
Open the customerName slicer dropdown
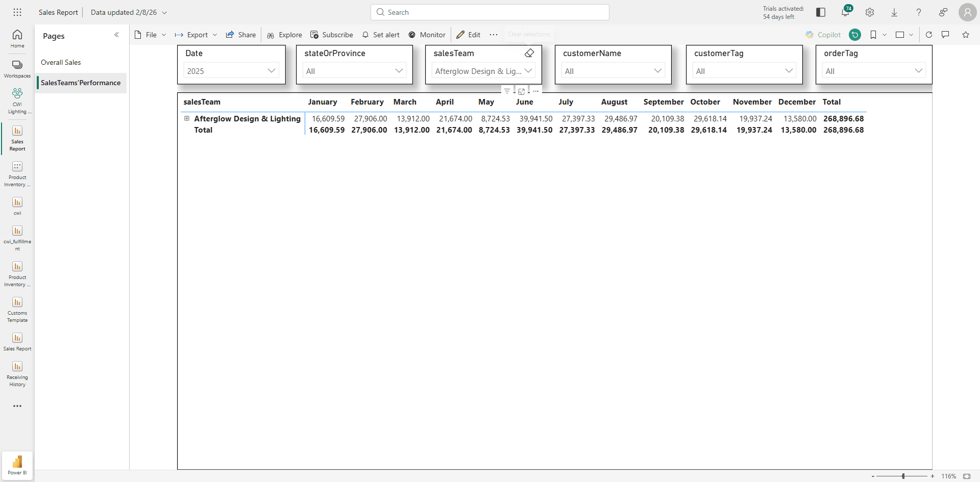pos(614,71)
